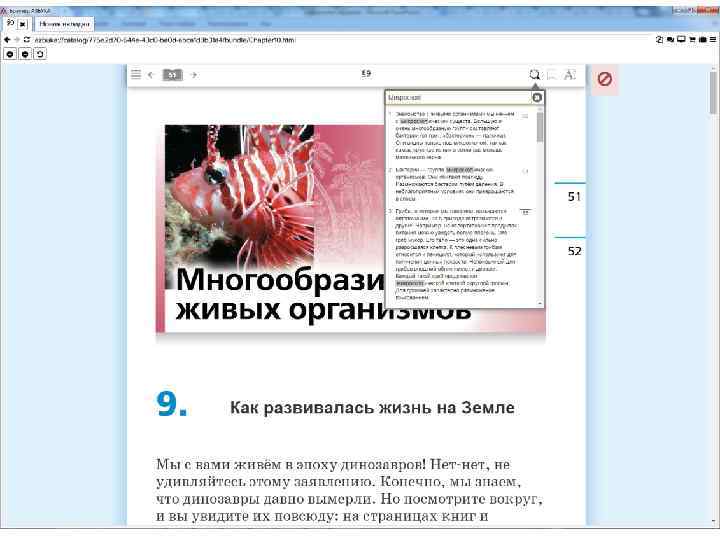720x540 pixels.
Task: Click the red prohibition circle icon
Action: coord(604,79)
